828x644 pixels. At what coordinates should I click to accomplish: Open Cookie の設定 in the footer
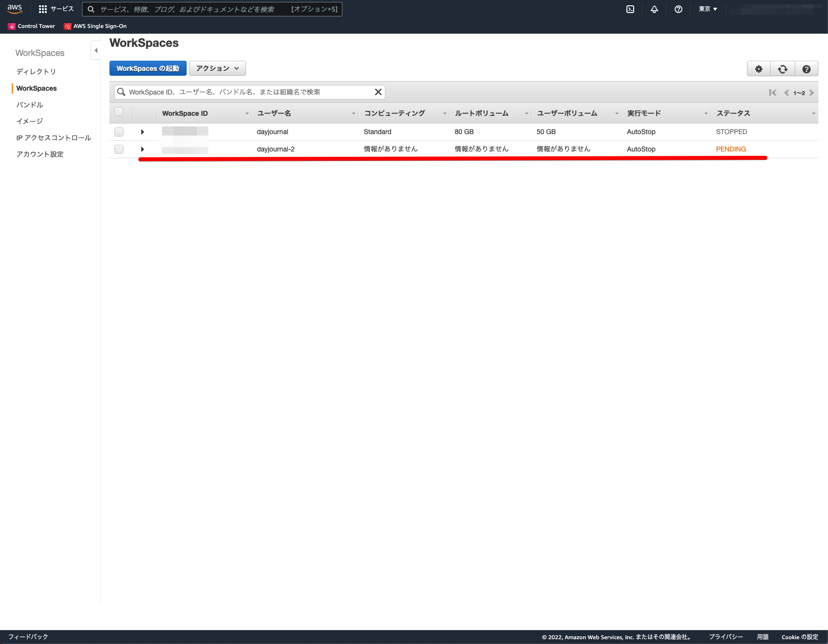point(799,637)
